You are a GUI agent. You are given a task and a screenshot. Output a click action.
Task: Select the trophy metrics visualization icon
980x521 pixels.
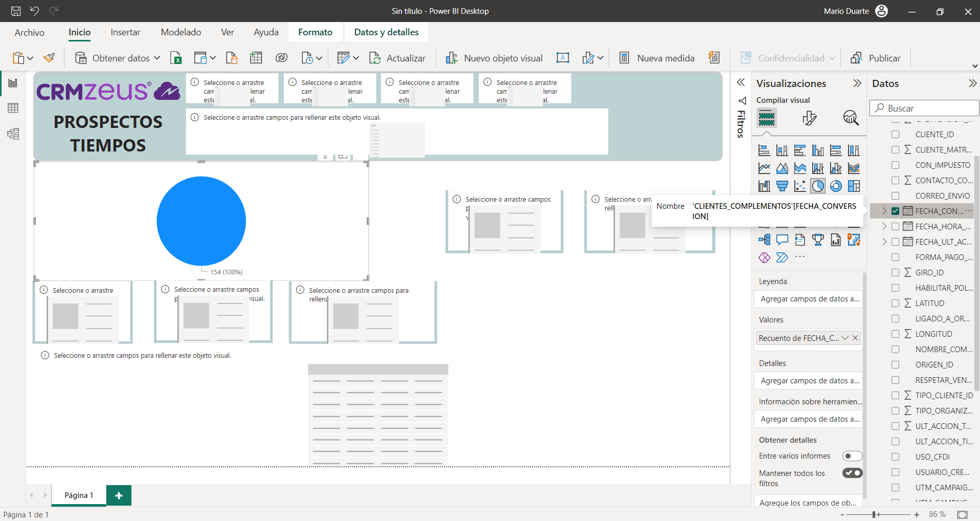tap(818, 240)
